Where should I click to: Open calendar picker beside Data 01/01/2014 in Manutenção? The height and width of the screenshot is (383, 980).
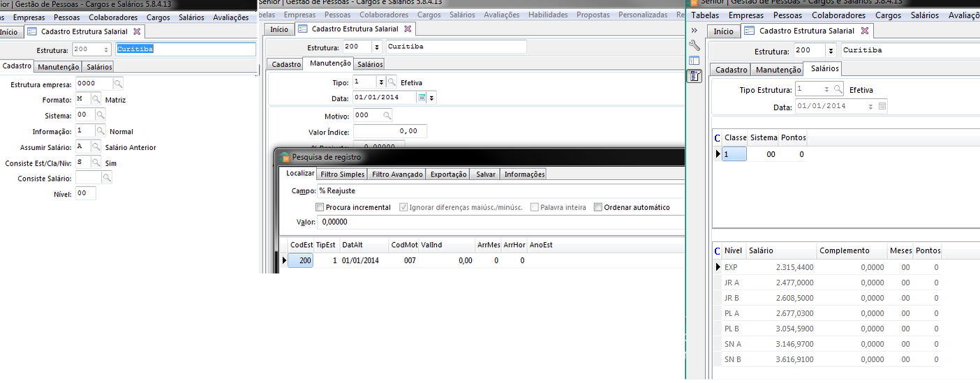422,98
